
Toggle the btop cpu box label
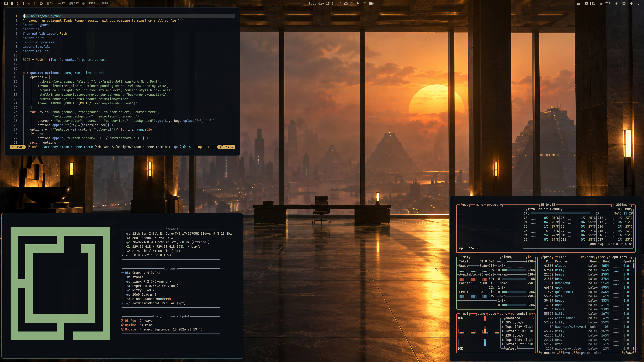pyautogui.click(x=465, y=205)
